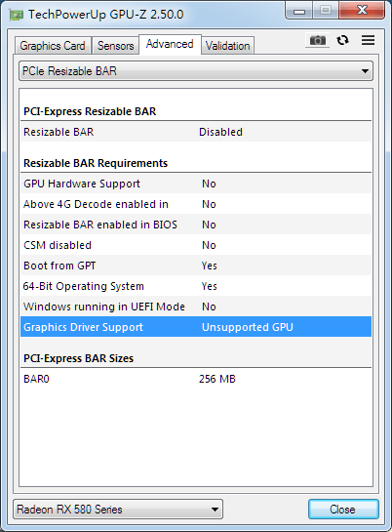Expand the PCIe Resizable BAR dropdown

tap(196, 71)
